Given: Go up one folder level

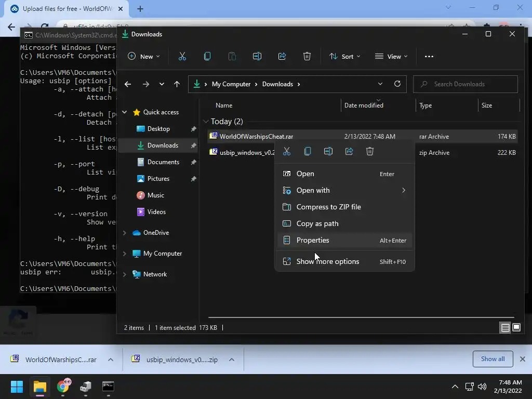Looking at the screenshot, I should click(x=177, y=84).
